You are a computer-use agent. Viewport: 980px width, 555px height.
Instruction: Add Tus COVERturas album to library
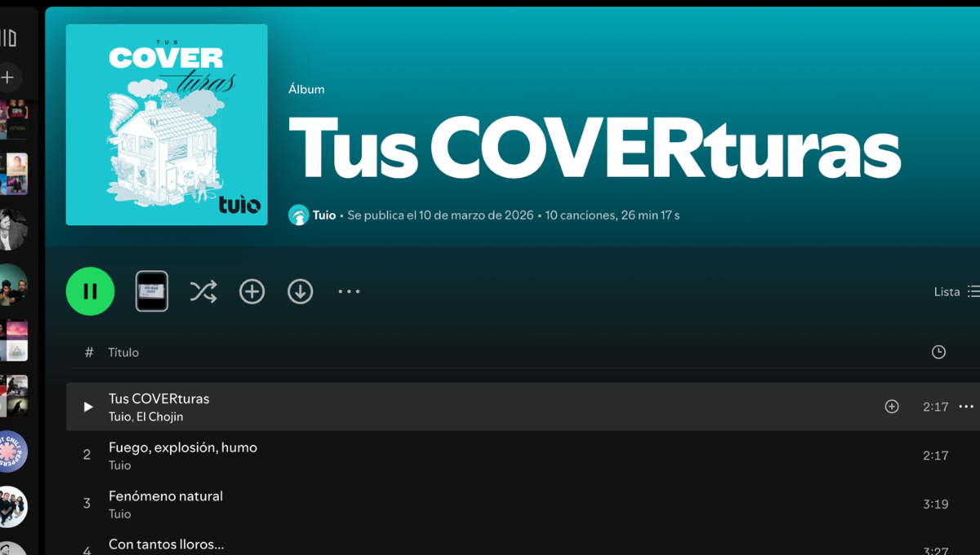click(x=252, y=291)
